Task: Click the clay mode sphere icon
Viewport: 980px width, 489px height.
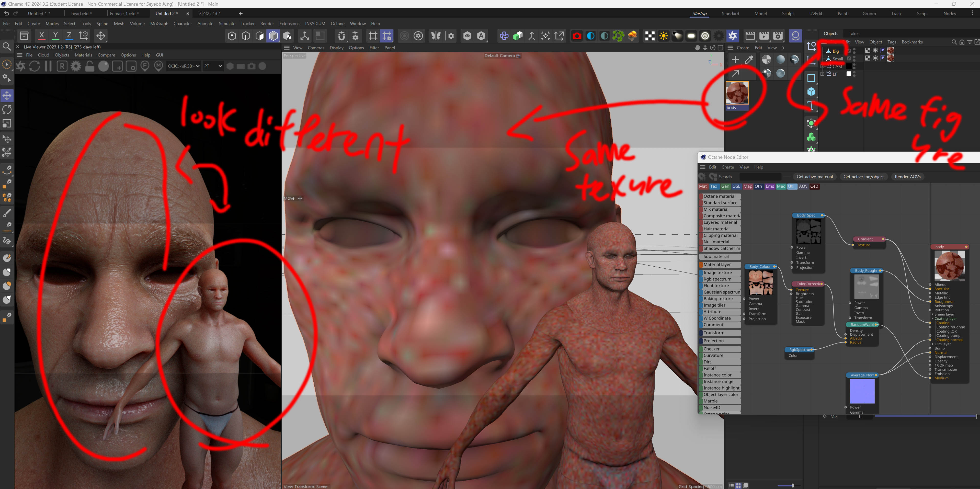Action: (x=104, y=66)
